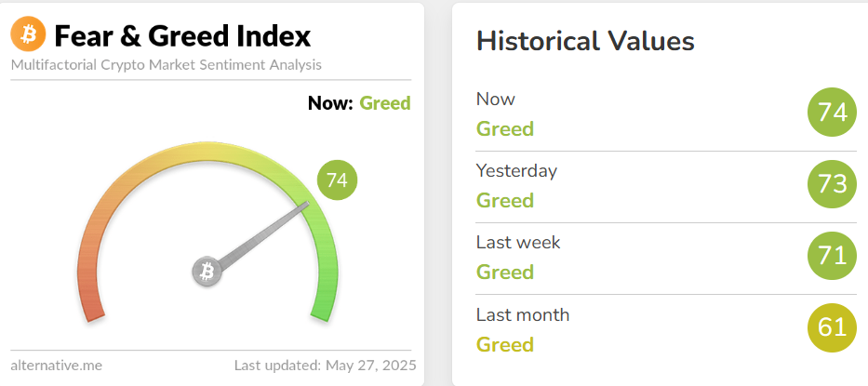Click the Greed text under Last month
This screenshot has width=868, height=386.
[x=505, y=344]
